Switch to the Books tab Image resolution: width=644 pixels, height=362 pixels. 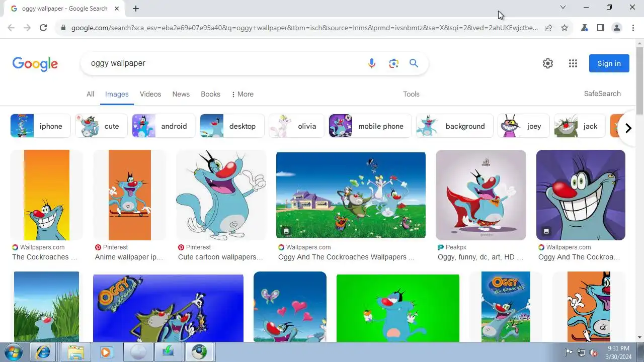tap(210, 94)
